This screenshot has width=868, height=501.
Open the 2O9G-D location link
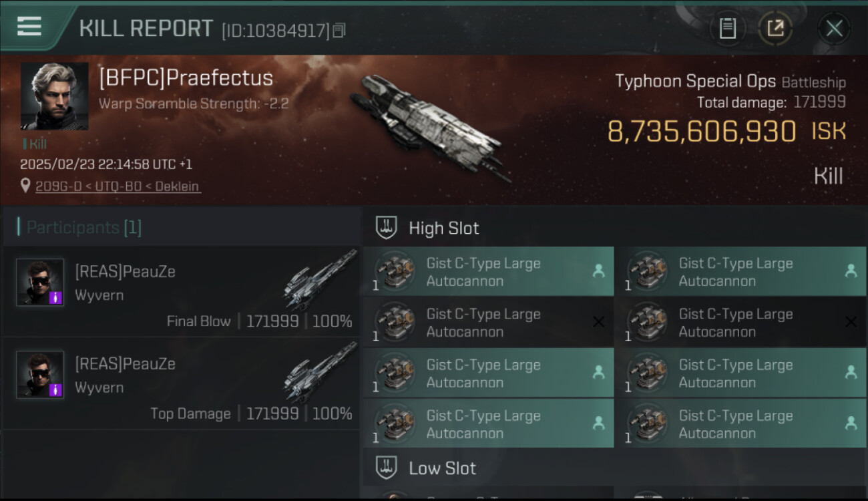click(117, 186)
